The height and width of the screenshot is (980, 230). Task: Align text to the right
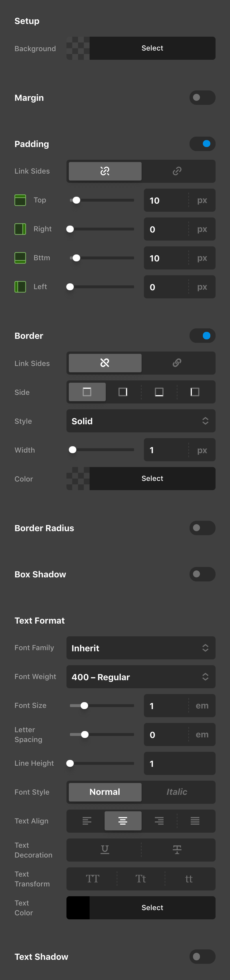pyautogui.click(x=159, y=821)
